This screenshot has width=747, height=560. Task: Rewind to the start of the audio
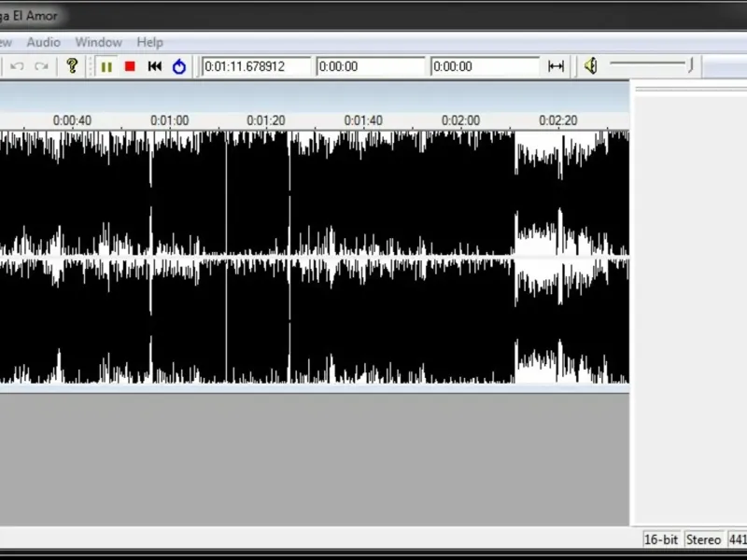(x=155, y=66)
